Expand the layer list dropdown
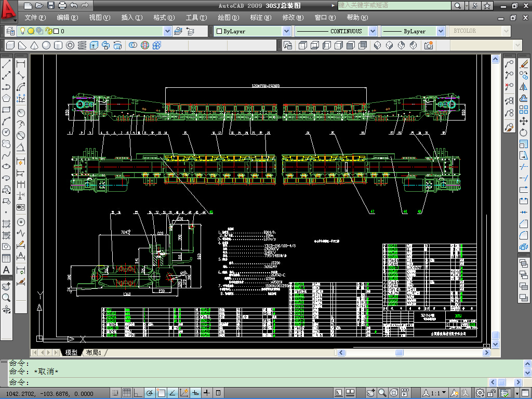This screenshot has width=532, height=399. [167, 31]
